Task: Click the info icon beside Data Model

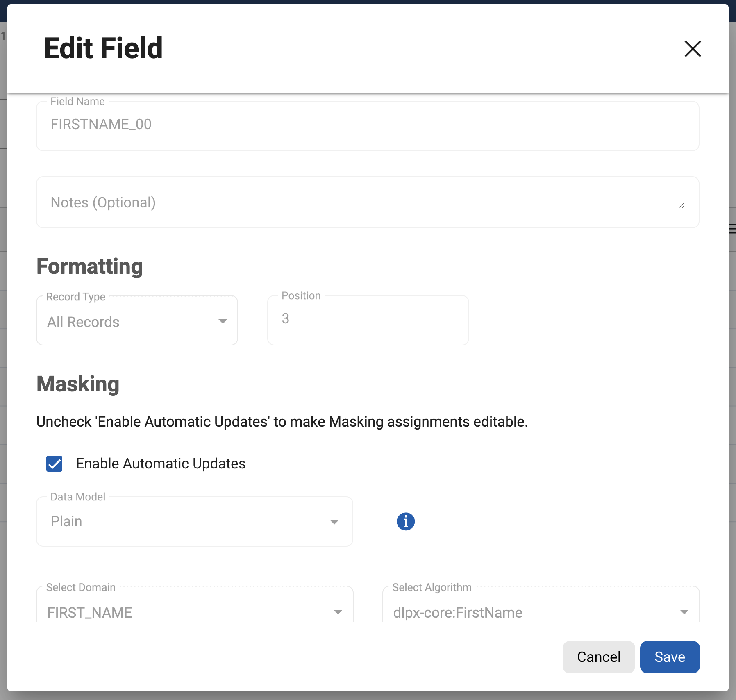Action: click(x=405, y=521)
